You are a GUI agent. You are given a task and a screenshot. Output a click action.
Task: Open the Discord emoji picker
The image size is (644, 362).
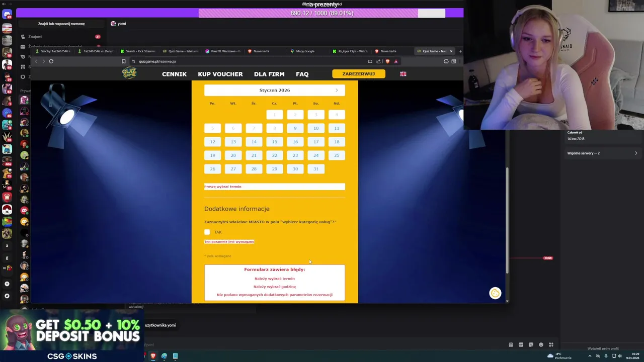[541, 344]
